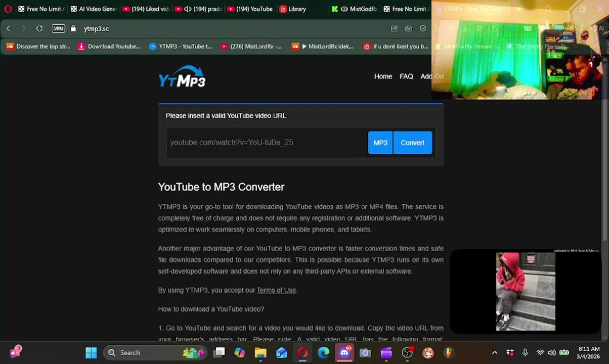609x364 pixels.
Task: Open Outlook from the taskbar
Action: pos(282,353)
